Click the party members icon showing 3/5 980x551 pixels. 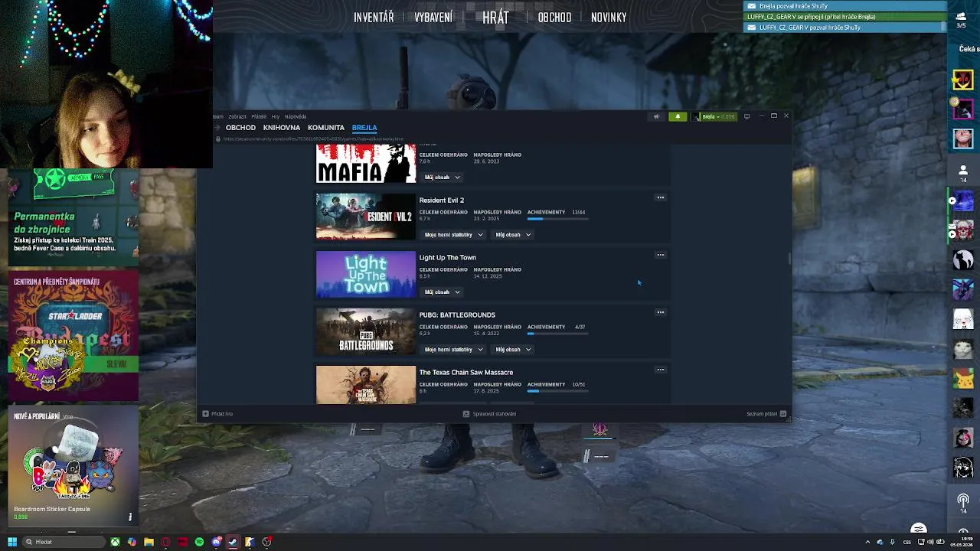point(962,19)
